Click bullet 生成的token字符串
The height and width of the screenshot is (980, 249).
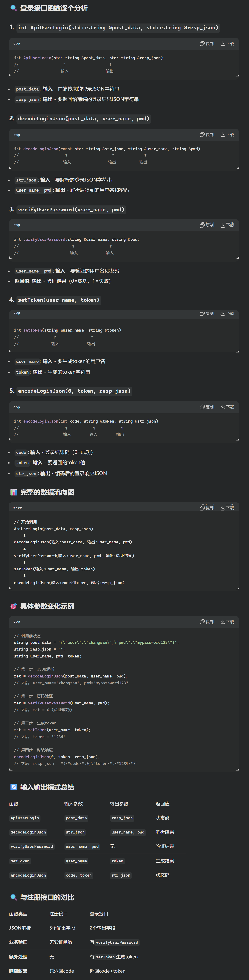pyautogui.click(x=52, y=372)
